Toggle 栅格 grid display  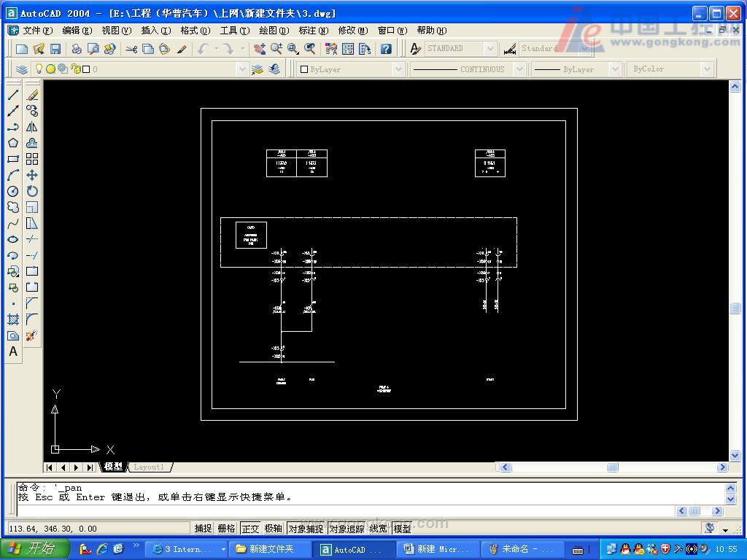pos(226,529)
